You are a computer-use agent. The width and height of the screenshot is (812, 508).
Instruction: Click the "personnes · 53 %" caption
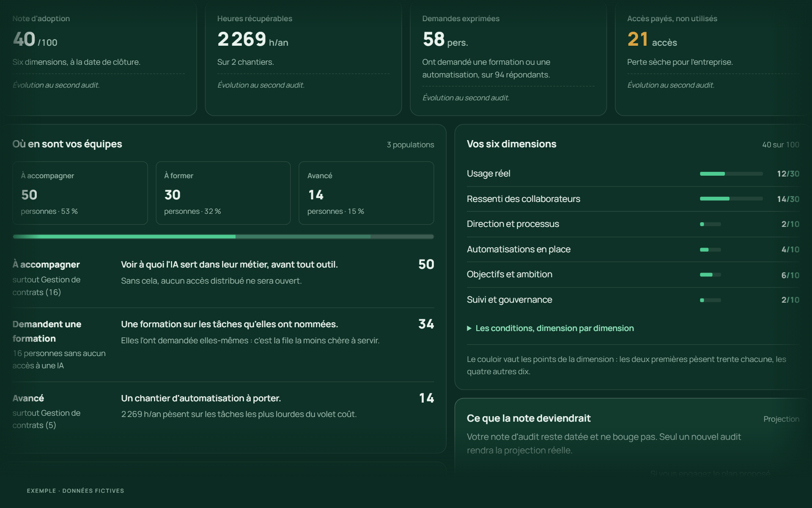49,211
